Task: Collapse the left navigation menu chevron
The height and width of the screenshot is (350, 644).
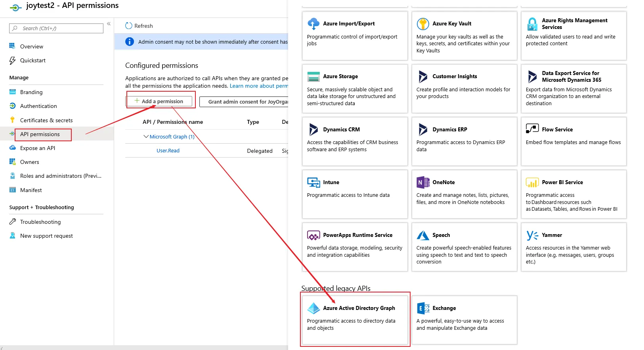Action: click(x=109, y=24)
